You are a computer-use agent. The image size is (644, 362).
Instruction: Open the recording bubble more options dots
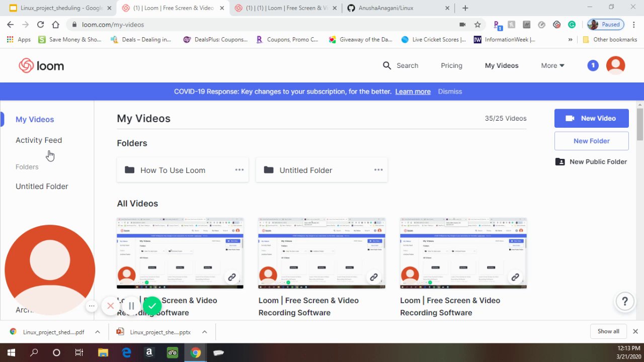pos(92,306)
